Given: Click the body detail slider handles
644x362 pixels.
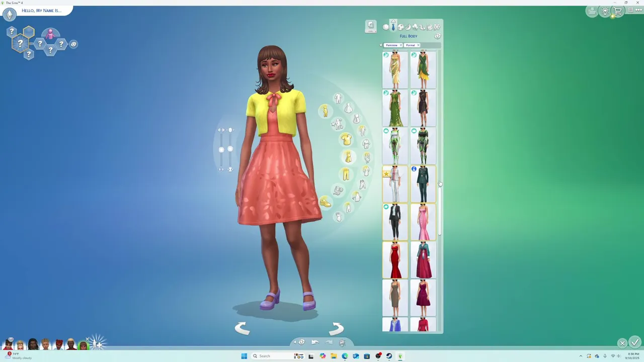Looking at the screenshot, I should click(225, 149).
